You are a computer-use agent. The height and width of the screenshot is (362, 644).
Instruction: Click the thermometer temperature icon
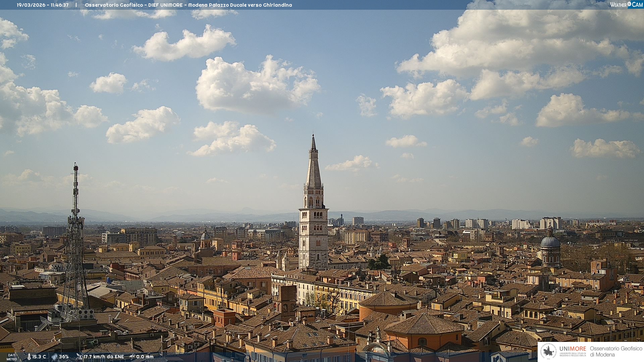[x=29, y=357]
